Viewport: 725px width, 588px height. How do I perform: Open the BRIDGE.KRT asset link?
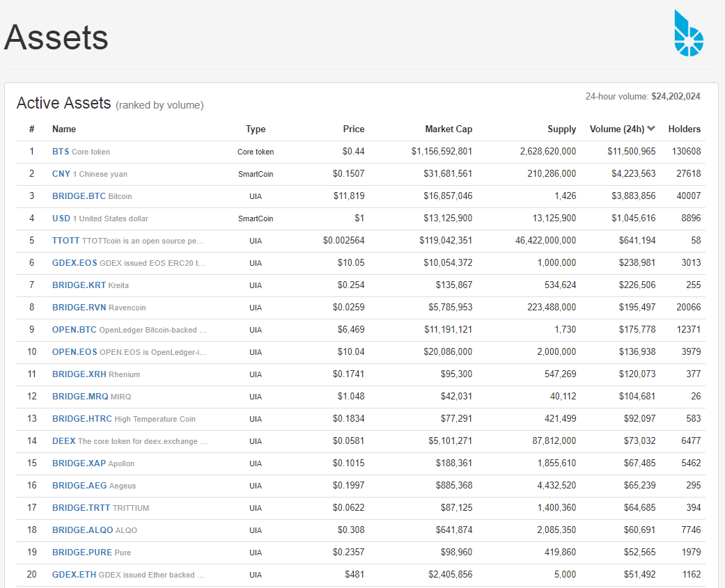[79, 285]
